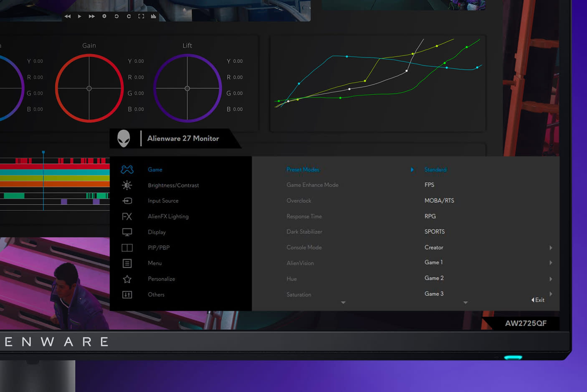Click the Brightness/Contrast sun icon
587x392 pixels.
tap(127, 185)
